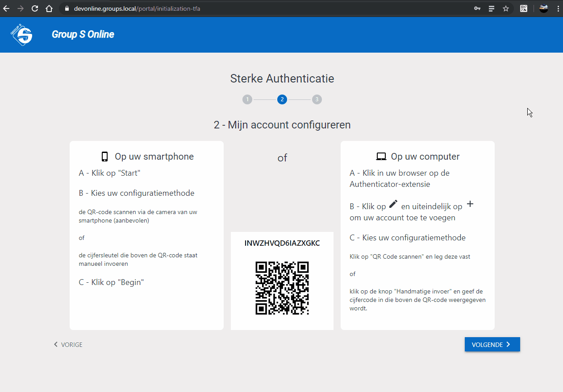Select step 2 in the stepper

[282, 99]
